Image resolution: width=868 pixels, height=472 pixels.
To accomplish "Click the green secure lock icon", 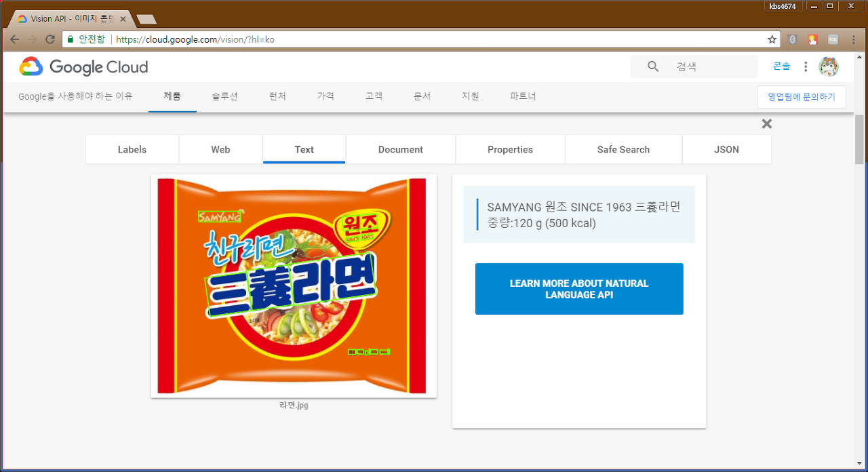I will pos(70,39).
